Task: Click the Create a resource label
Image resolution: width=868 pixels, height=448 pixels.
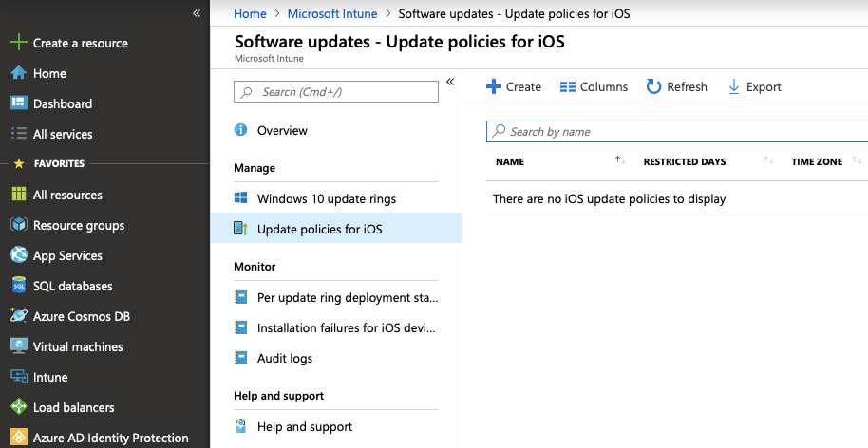Action: 81,43
